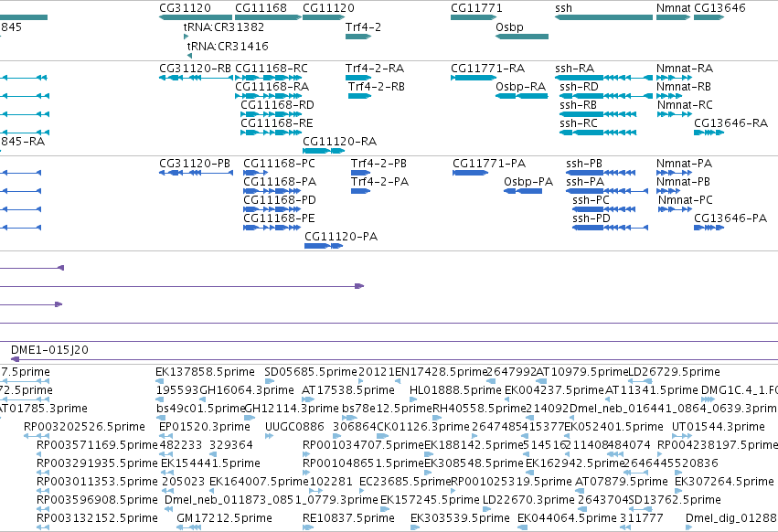Click the Trf4-2 gene bar
The height and width of the screenshot is (532, 778).
[x=358, y=37]
